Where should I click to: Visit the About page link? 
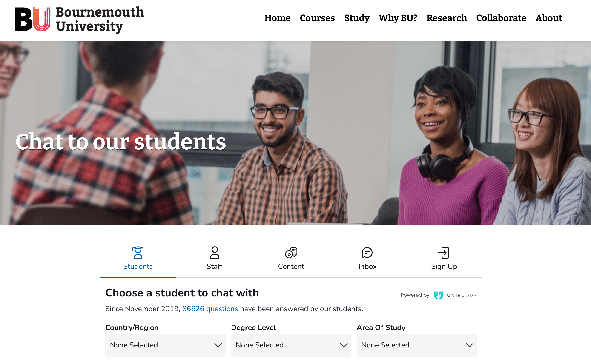pyautogui.click(x=549, y=18)
